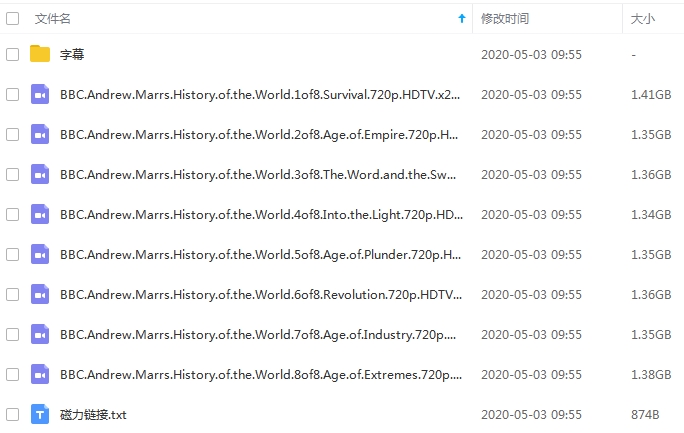This screenshot has height=433, width=684.
Task: Click video icon of 6of8.Revolution file
Action: click(x=40, y=294)
